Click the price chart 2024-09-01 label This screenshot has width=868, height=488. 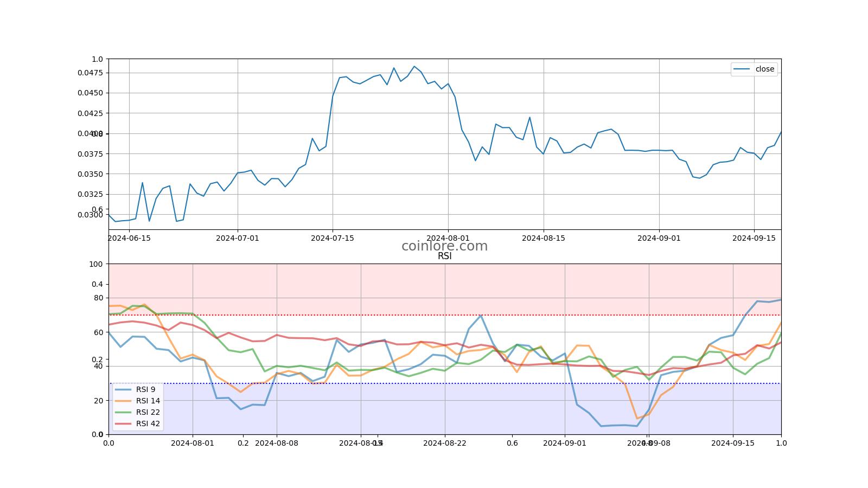[x=659, y=237]
